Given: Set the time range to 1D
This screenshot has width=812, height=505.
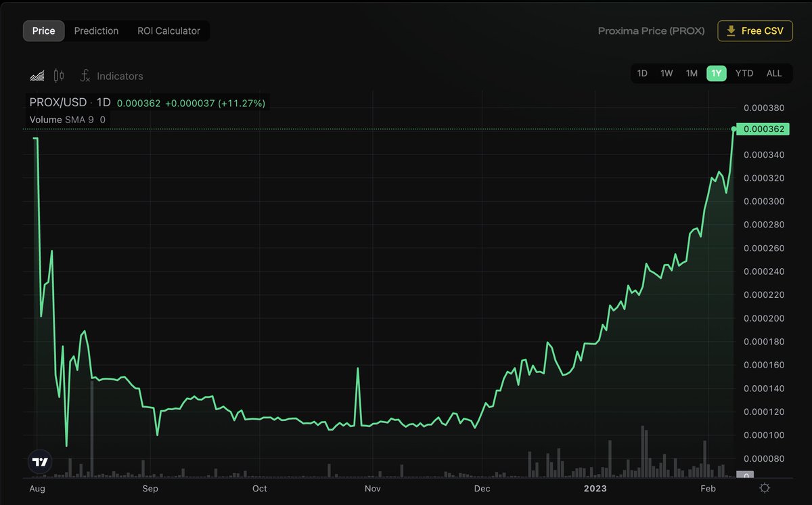Looking at the screenshot, I should (642, 73).
